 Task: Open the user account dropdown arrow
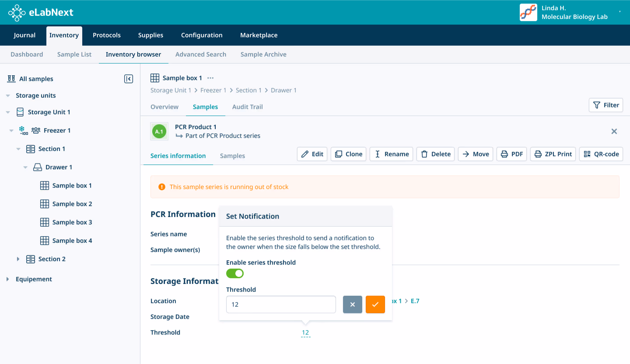pyautogui.click(x=620, y=12)
